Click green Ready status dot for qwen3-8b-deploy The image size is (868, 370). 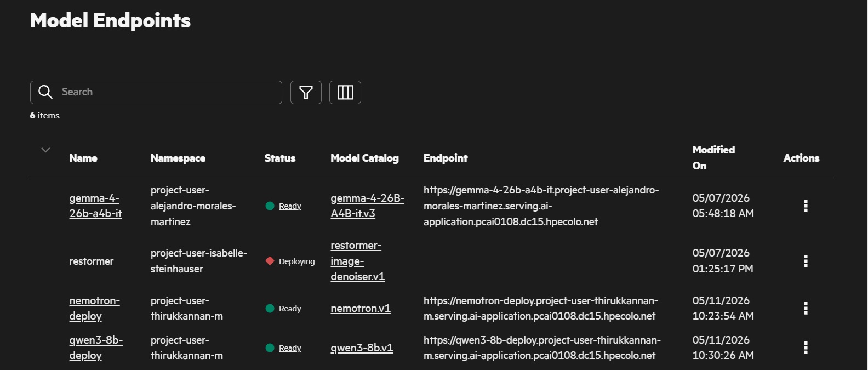270,348
